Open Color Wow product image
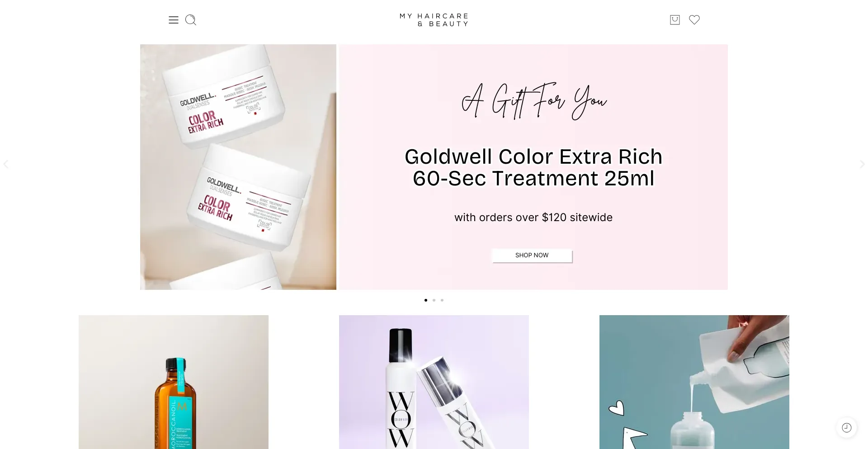868x449 pixels. (434, 382)
